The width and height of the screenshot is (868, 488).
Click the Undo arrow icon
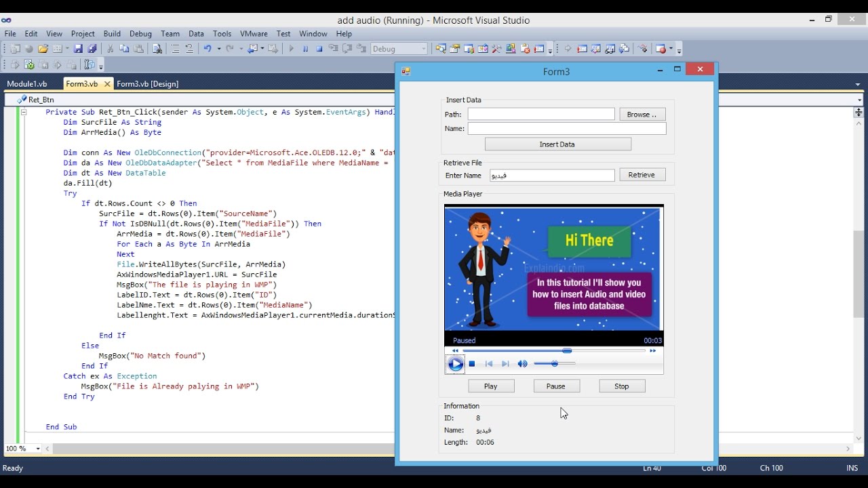click(208, 49)
